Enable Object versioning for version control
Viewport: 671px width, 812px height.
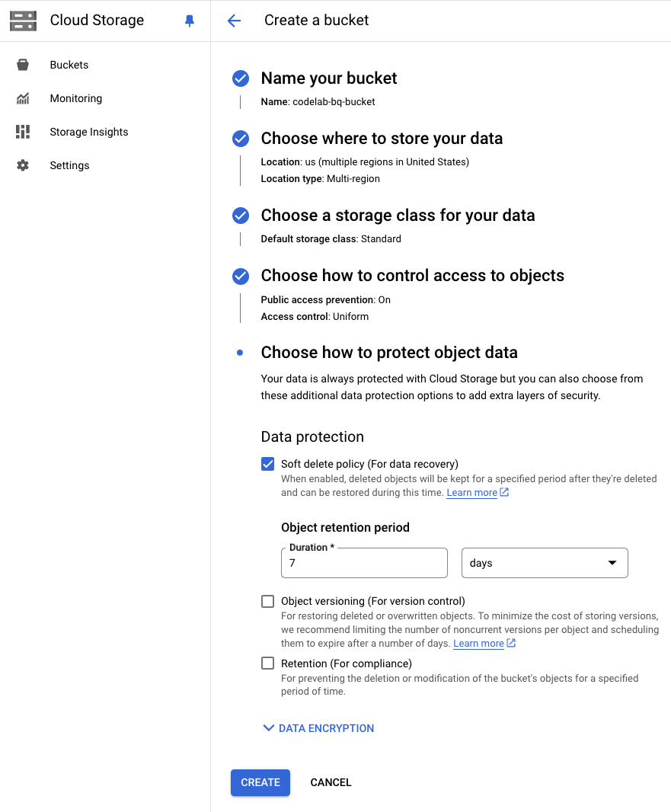click(x=267, y=601)
